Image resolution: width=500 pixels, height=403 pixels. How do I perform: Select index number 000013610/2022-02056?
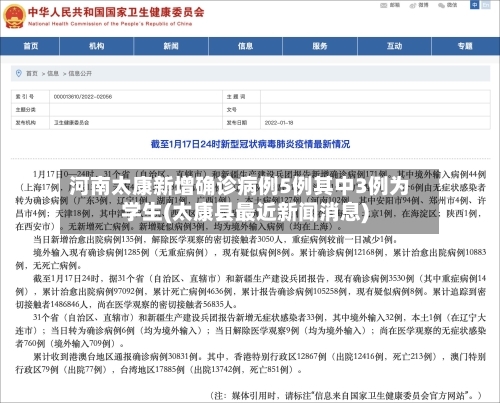point(83,97)
